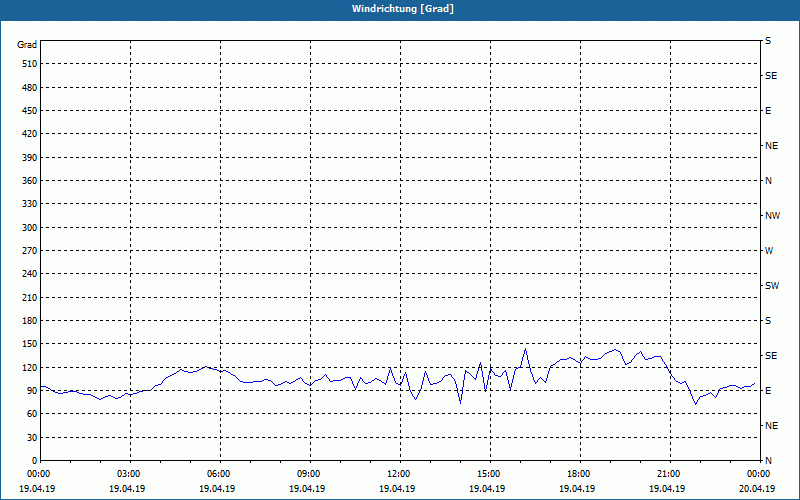The image size is (800, 500).
Task: Select the 450 y-axis value
Action: coord(30,111)
